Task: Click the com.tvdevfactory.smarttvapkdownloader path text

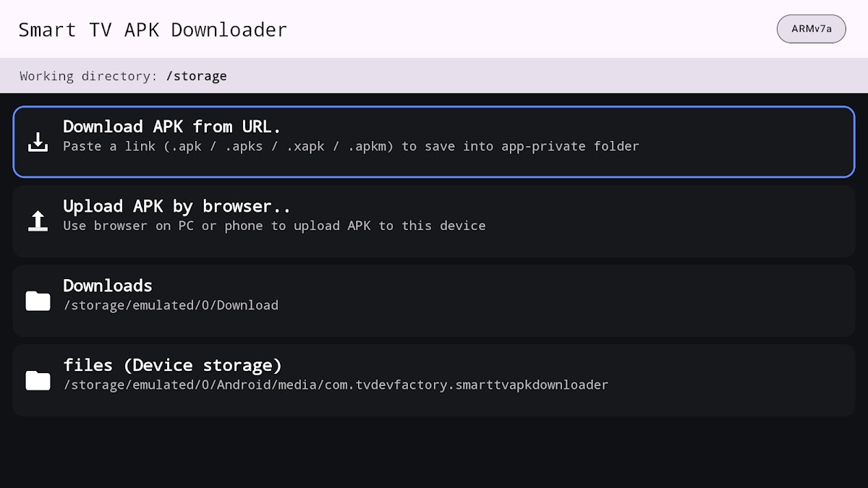Action: tap(336, 385)
